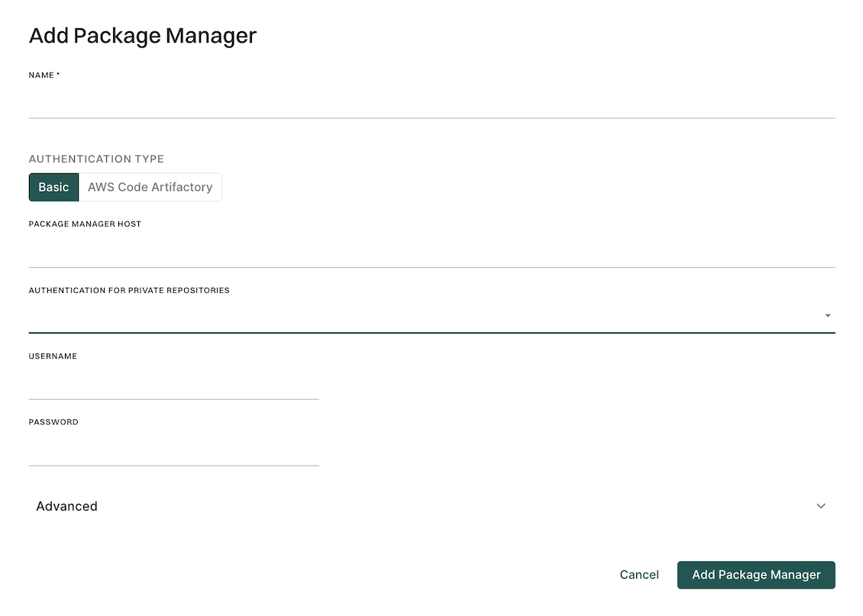Open the Authentication for Private Repositories dropdown arrow
Screen dimensions: 863x616
pos(826,314)
